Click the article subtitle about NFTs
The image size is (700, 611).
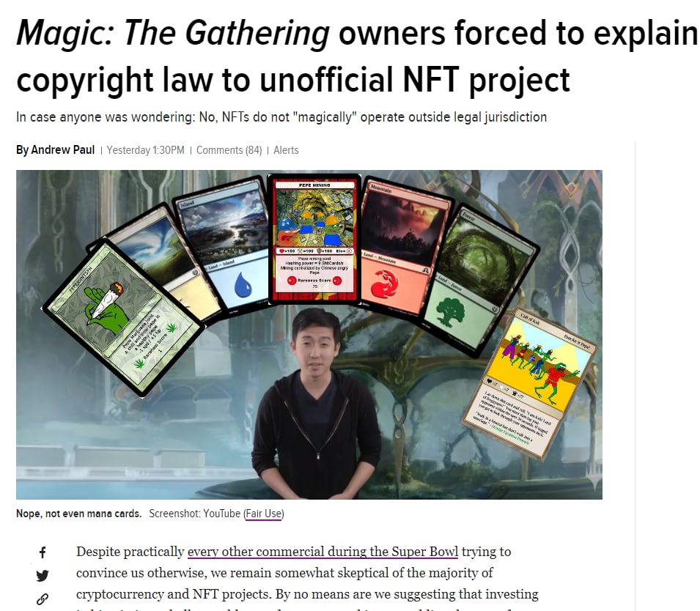click(x=281, y=117)
